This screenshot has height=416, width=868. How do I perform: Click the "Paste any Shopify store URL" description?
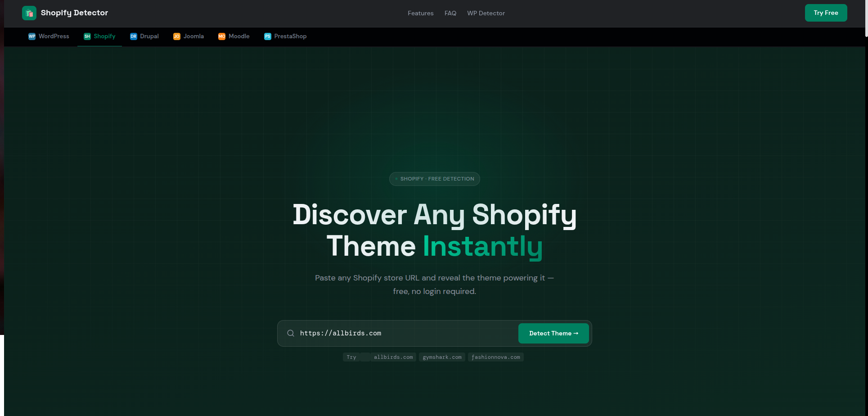(x=435, y=285)
